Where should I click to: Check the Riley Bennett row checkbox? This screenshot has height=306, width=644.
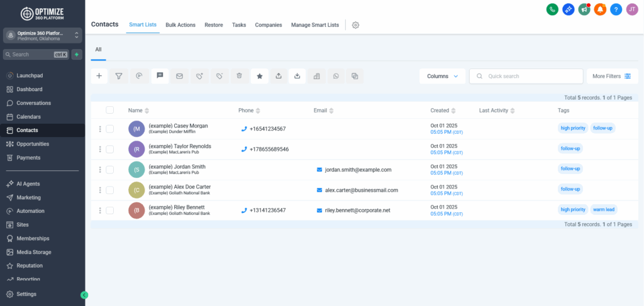coord(109,210)
